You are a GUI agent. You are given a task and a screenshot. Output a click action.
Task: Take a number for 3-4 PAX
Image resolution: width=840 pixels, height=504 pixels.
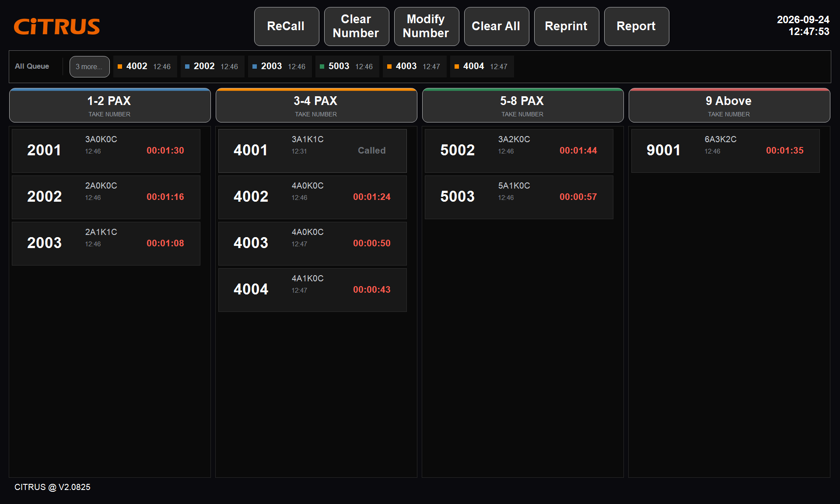(316, 105)
